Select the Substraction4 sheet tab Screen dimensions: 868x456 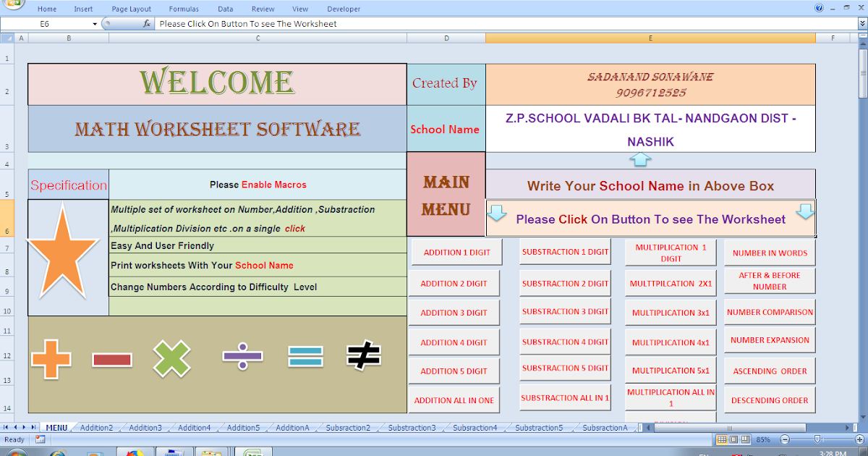(x=474, y=427)
